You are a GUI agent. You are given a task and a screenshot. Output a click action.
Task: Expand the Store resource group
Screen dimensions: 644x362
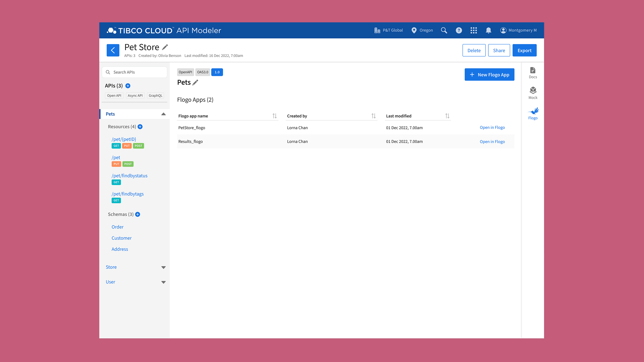coord(163,267)
